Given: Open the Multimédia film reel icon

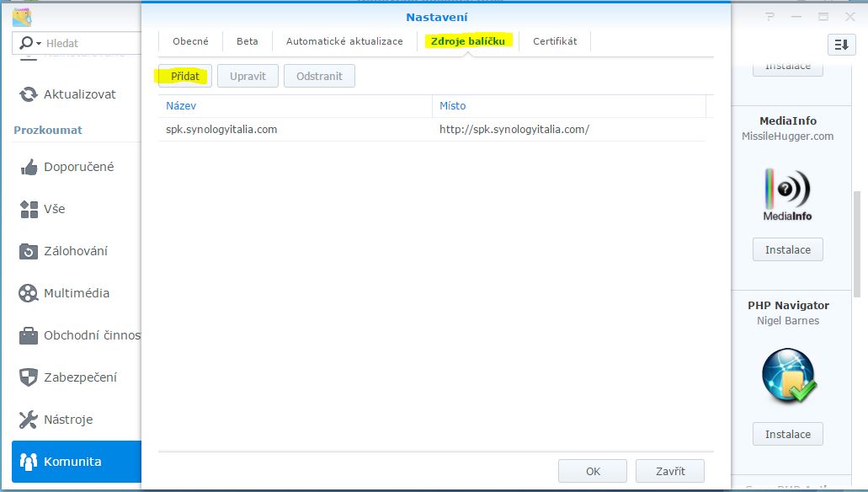Looking at the screenshot, I should click(x=29, y=293).
